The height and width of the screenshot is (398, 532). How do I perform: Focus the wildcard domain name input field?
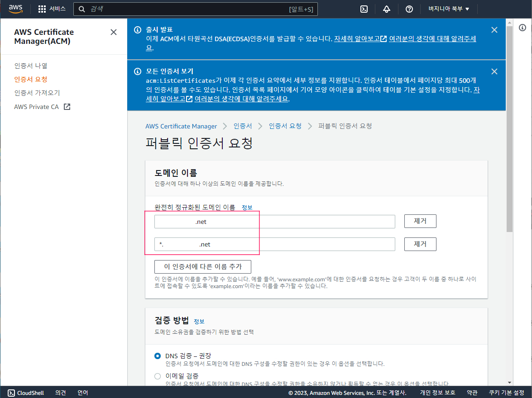coord(275,244)
